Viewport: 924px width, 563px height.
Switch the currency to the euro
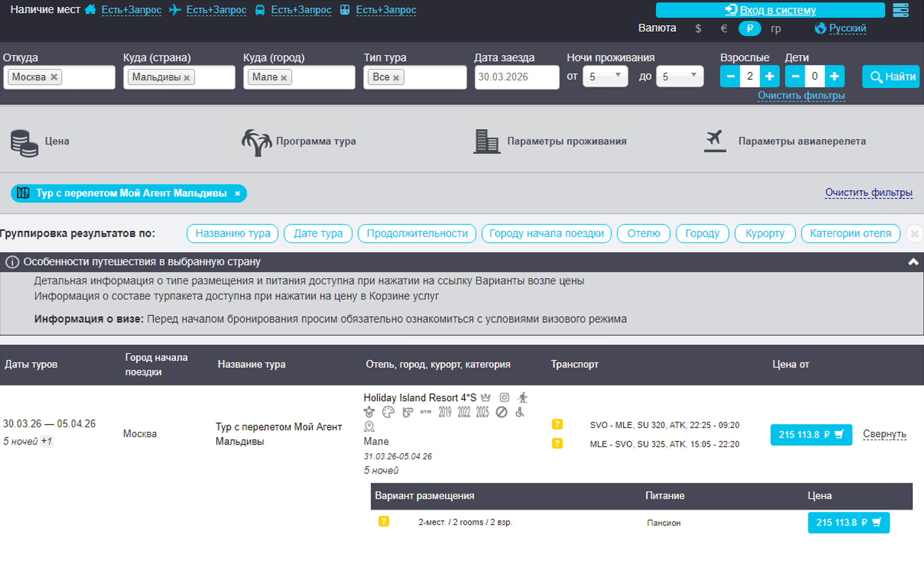click(723, 28)
